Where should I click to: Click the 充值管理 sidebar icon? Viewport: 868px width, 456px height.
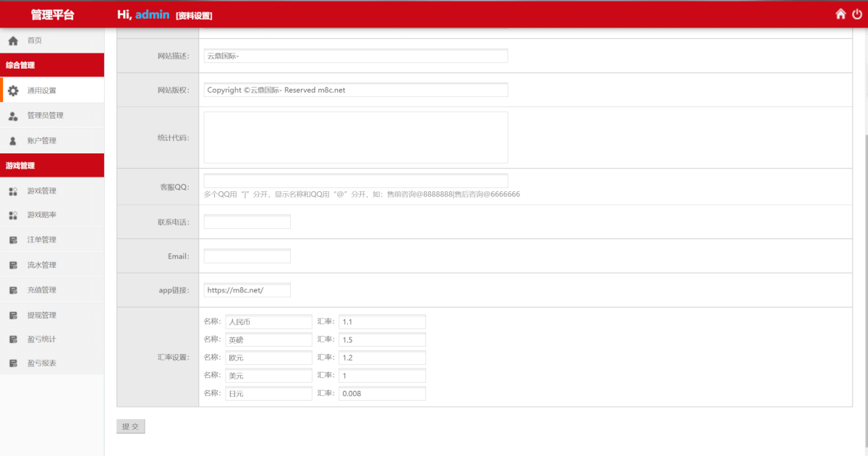tap(13, 290)
